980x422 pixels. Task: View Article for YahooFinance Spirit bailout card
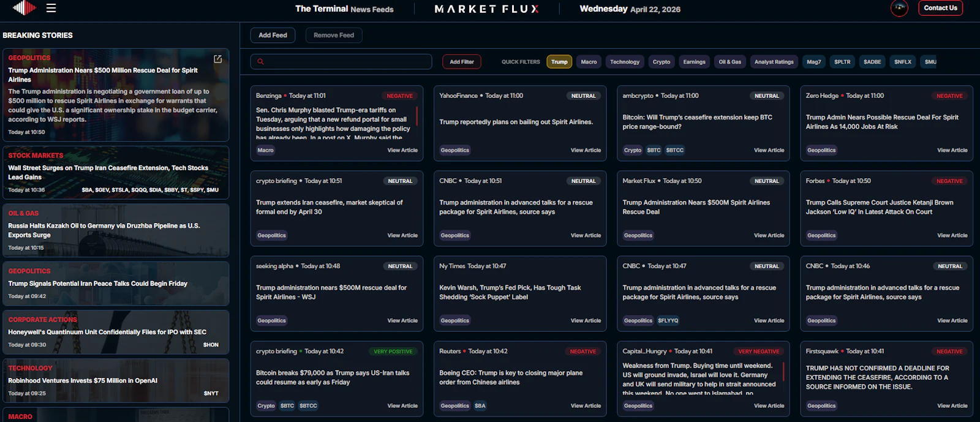[x=586, y=150]
